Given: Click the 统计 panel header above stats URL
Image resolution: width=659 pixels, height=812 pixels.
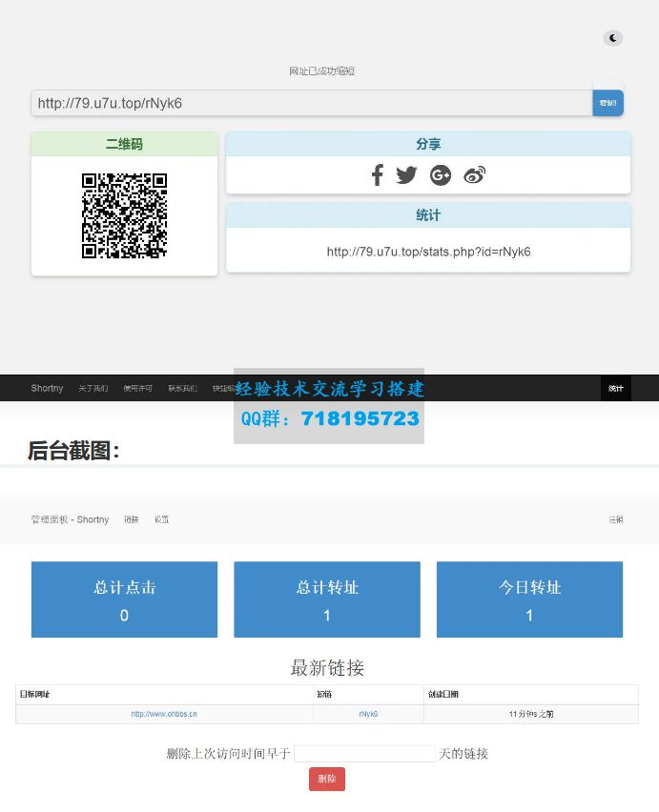Looking at the screenshot, I should (x=428, y=215).
